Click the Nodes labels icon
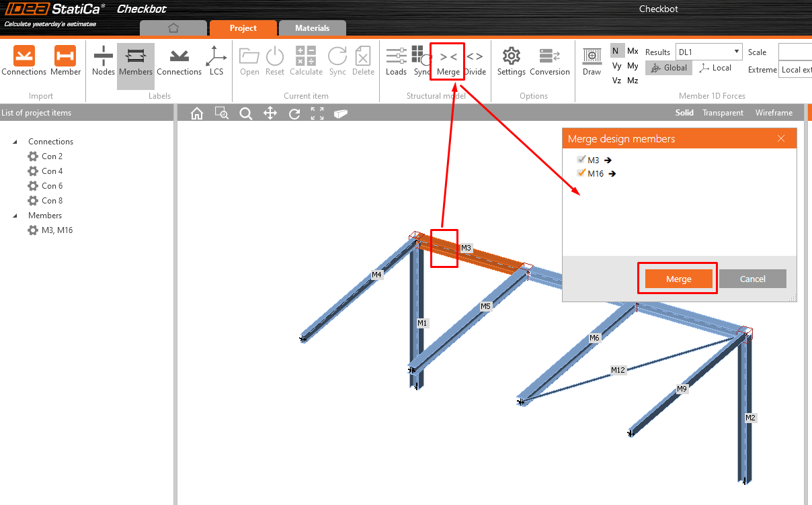812x505 pixels. pos(103,62)
